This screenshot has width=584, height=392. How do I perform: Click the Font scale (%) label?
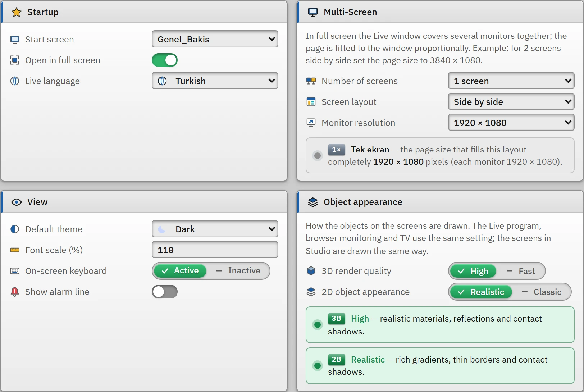(x=54, y=250)
